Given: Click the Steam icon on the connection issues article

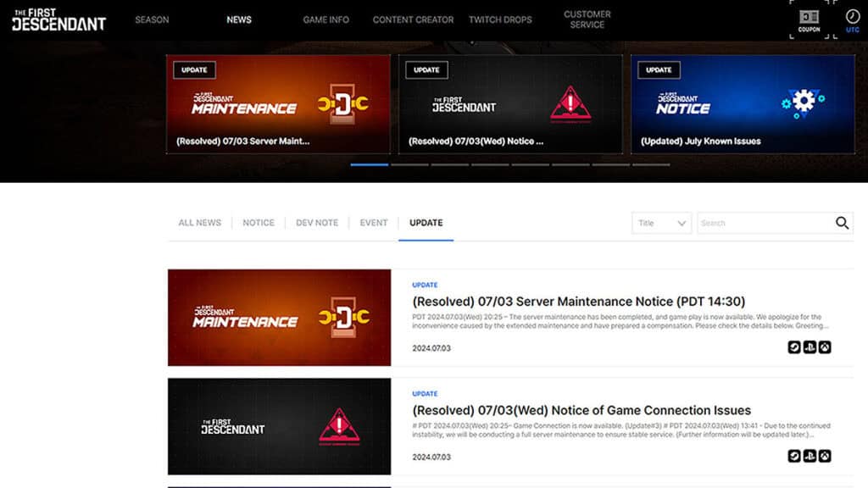Looking at the screenshot, I should (x=794, y=455).
